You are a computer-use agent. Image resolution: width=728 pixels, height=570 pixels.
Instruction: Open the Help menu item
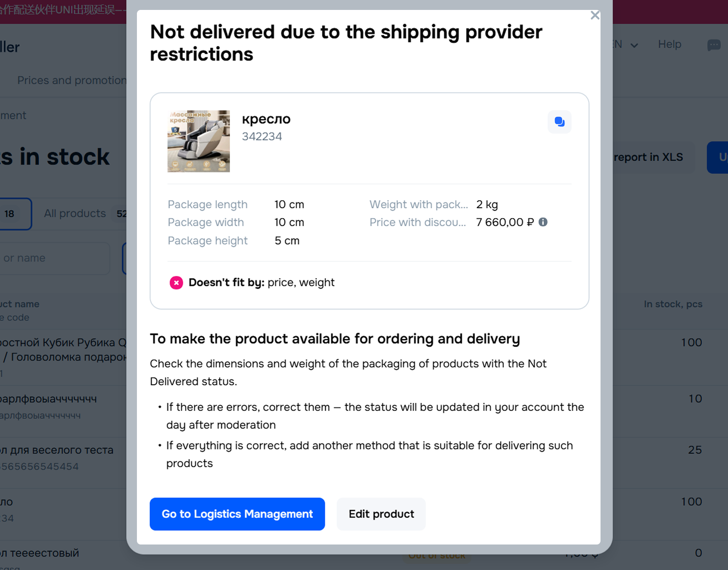tap(669, 44)
